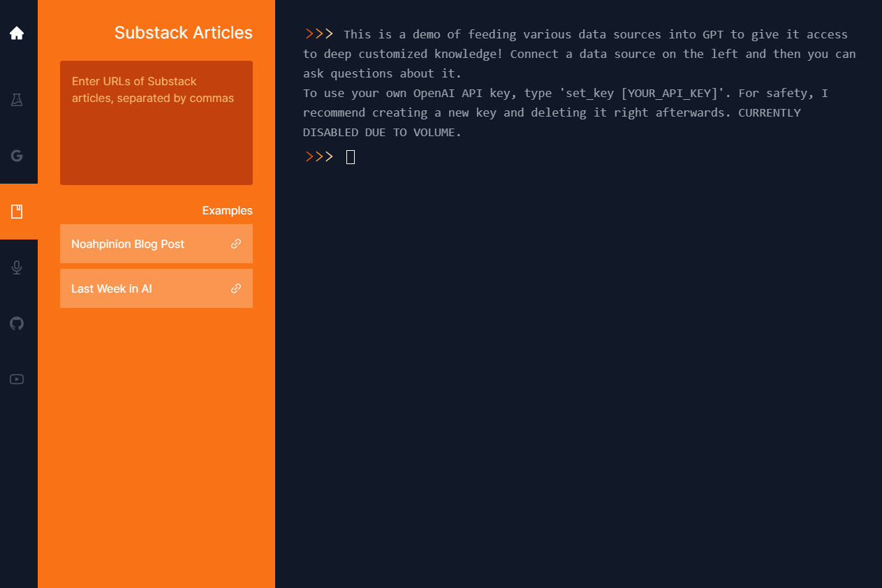Click the Substack Articles heading

pyautogui.click(x=184, y=33)
